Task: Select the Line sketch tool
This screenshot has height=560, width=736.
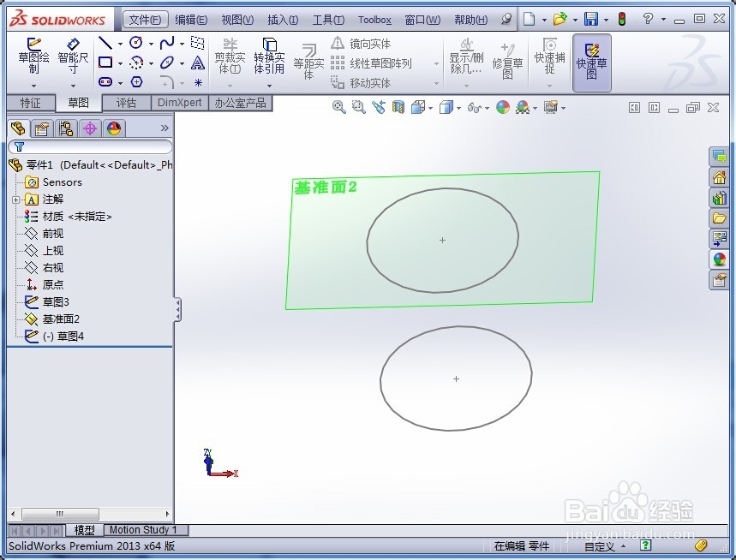Action: click(x=105, y=43)
